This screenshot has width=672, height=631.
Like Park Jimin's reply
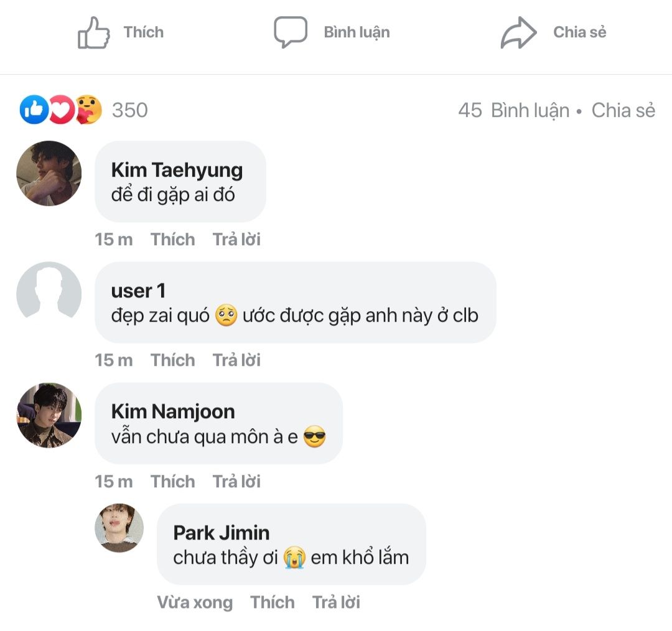tap(272, 602)
